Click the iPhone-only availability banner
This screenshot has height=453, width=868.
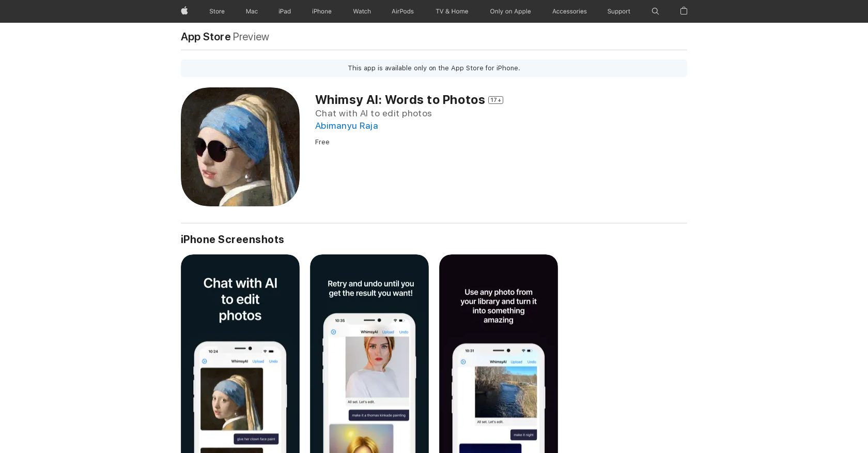(x=434, y=68)
